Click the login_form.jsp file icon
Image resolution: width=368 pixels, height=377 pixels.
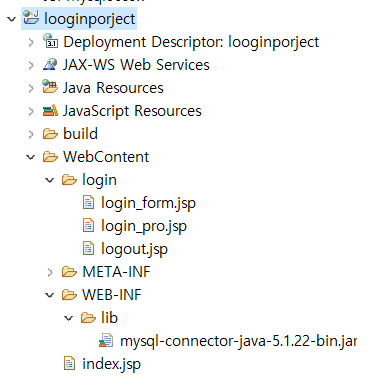pyautogui.click(x=88, y=202)
